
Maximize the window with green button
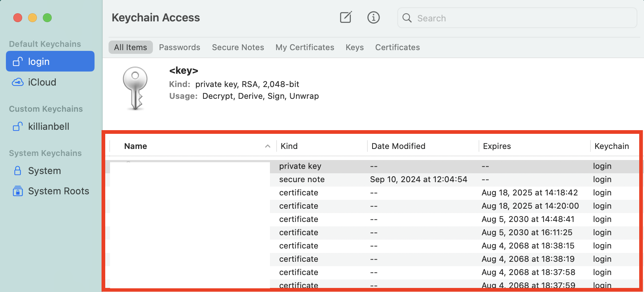click(47, 18)
